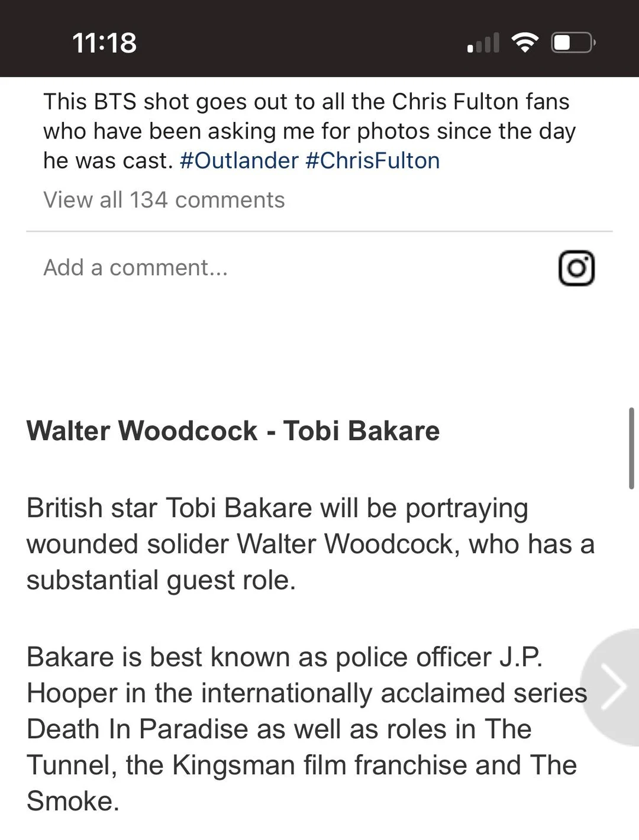The image size is (639, 840).
Task: Click the page scrollbar handle
Action: click(x=632, y=448)
